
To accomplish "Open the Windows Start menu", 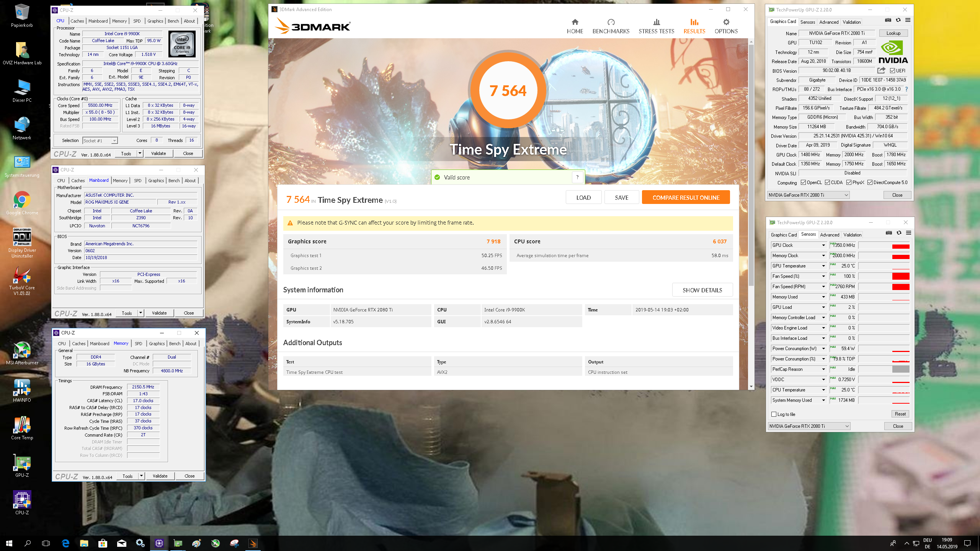I will coord(9,543).
